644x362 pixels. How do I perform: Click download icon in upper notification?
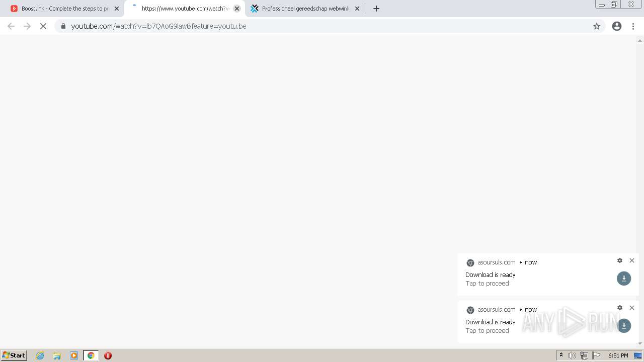[624, 279]
